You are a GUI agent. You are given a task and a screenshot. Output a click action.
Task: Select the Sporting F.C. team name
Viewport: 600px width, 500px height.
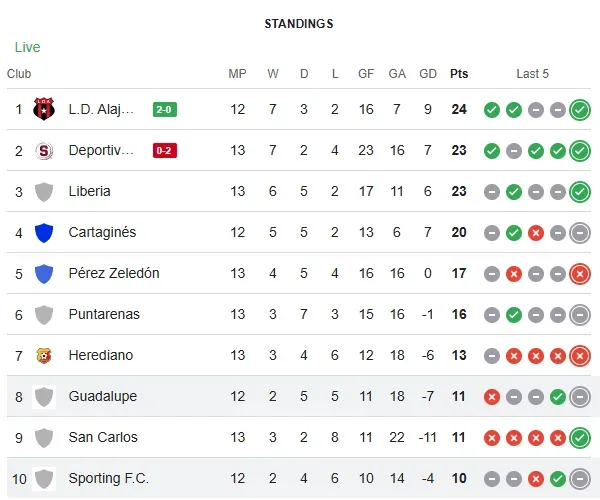[x=108, y=478]
